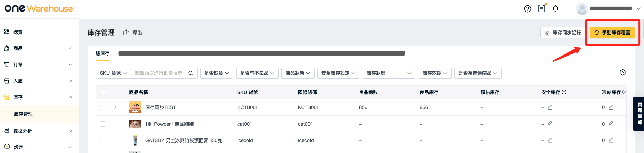
Task: Check the 庫存同步TEST row checkbox
Action: [103, 107]
